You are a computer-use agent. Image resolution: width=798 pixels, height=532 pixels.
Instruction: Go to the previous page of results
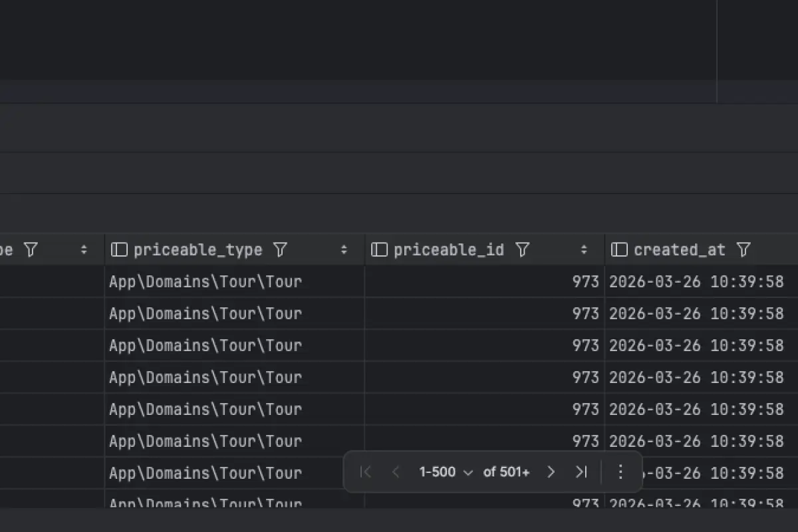396,472
